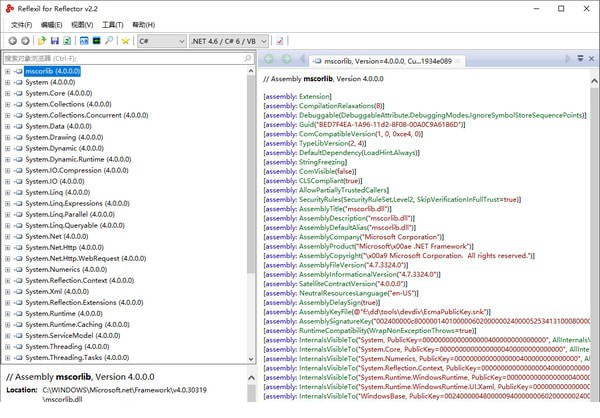This screenshot has height=418, width=600.
Task: Click the assembly icon beside System.Core
Action: 18,93
